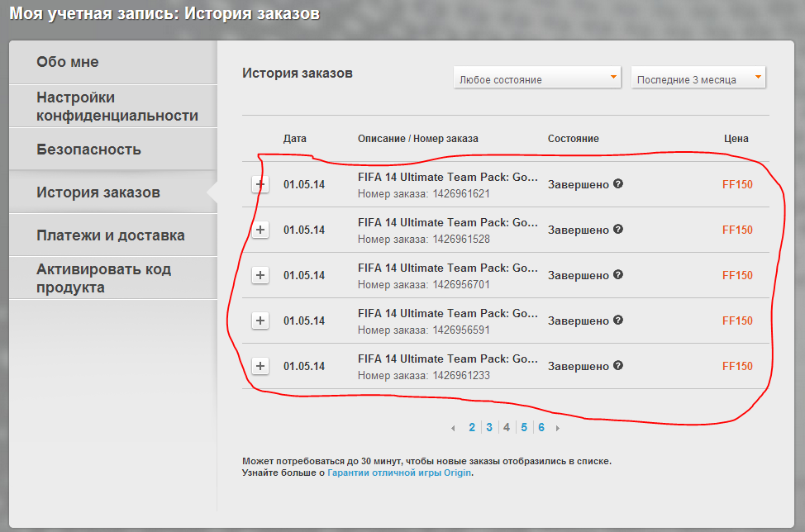Screen dimensions: 805x532
Task: Select История заказов in sidebar
Action: [113, 192]
